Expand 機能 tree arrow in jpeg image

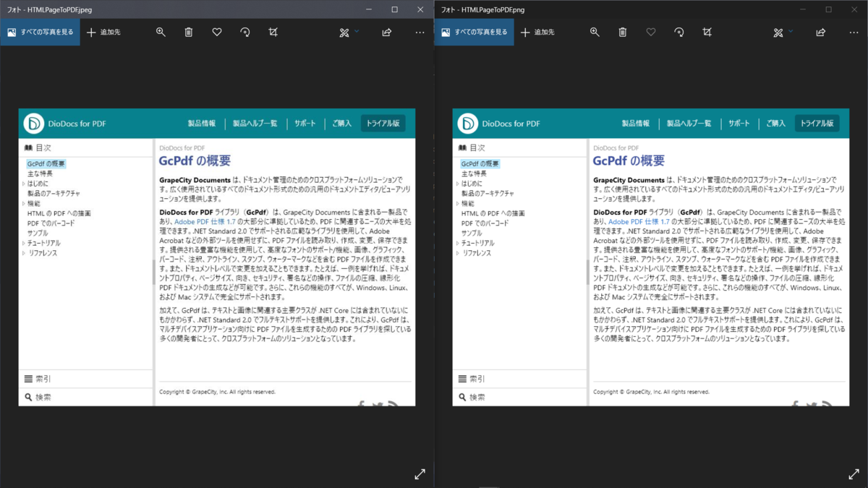coord(23,204)
